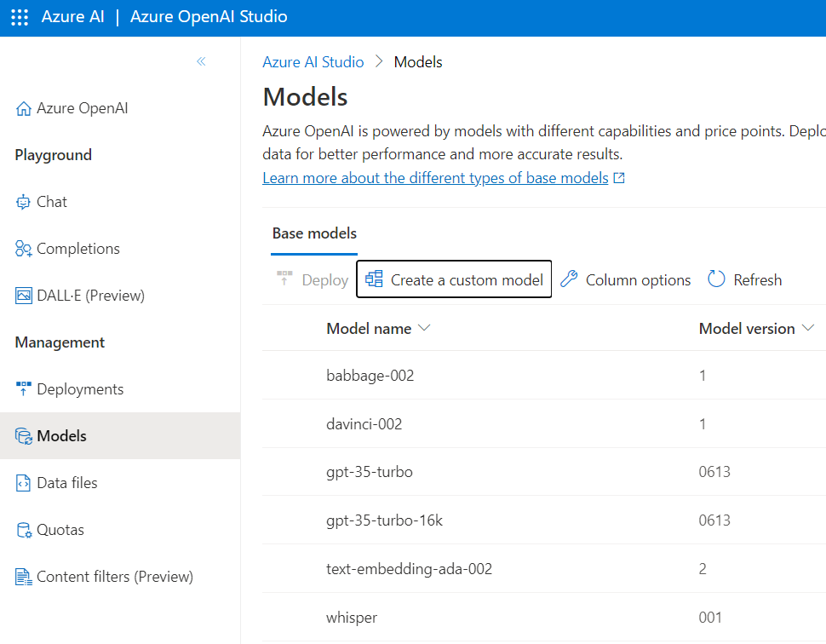
Task: Click version 2 of text-embedding-ada-002
Action: (x=703, y=569)
